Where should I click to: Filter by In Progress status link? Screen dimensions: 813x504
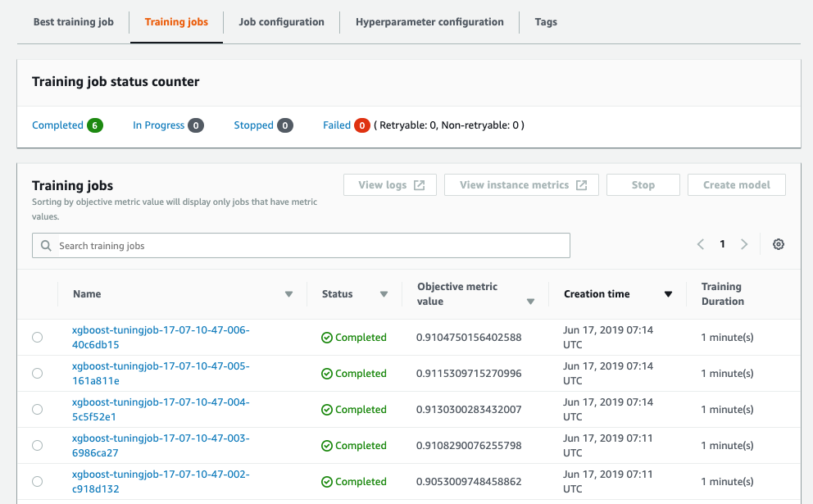159,125
